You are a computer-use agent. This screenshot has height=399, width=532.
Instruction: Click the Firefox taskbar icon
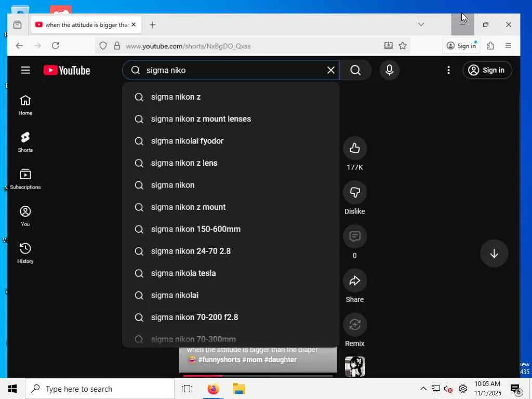(x=213, y=389)
